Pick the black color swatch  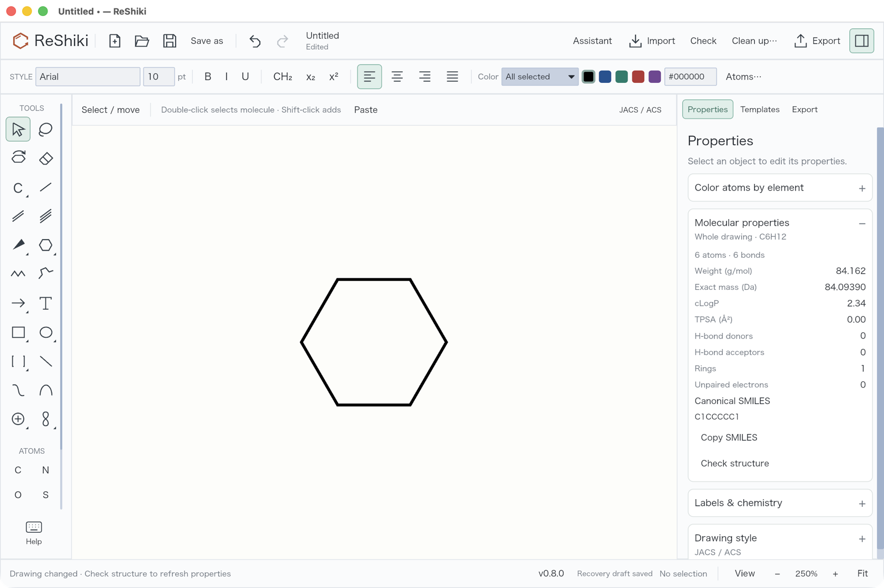tap(588, 77)
